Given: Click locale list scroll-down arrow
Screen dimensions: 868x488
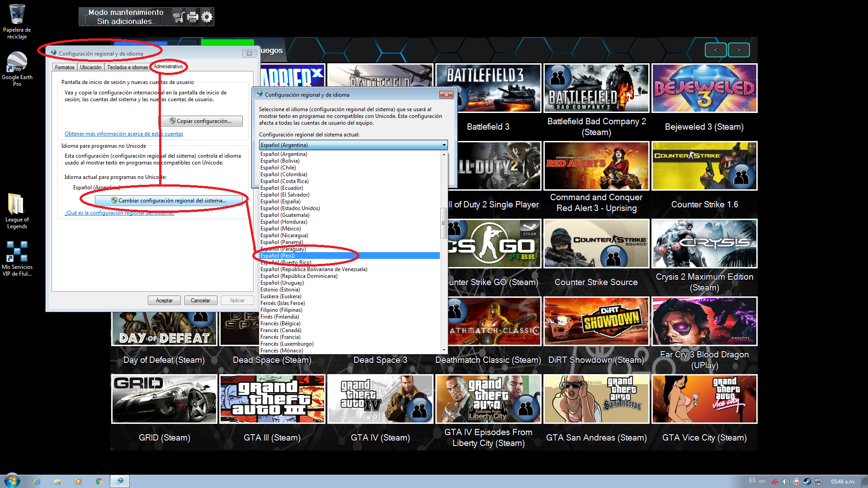Looking at the screenshot, I should pos(443,350).
